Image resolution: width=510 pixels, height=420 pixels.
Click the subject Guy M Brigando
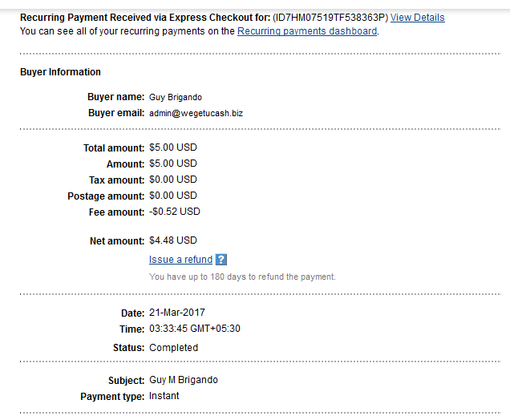[184, 380]
